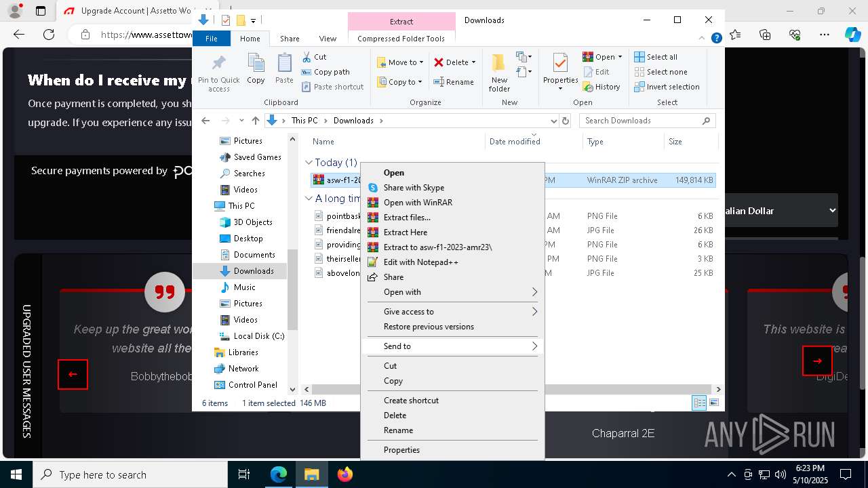Choose Extract files... in context menu
Viewport: 868px width, 488px height.
pos(452,218)
